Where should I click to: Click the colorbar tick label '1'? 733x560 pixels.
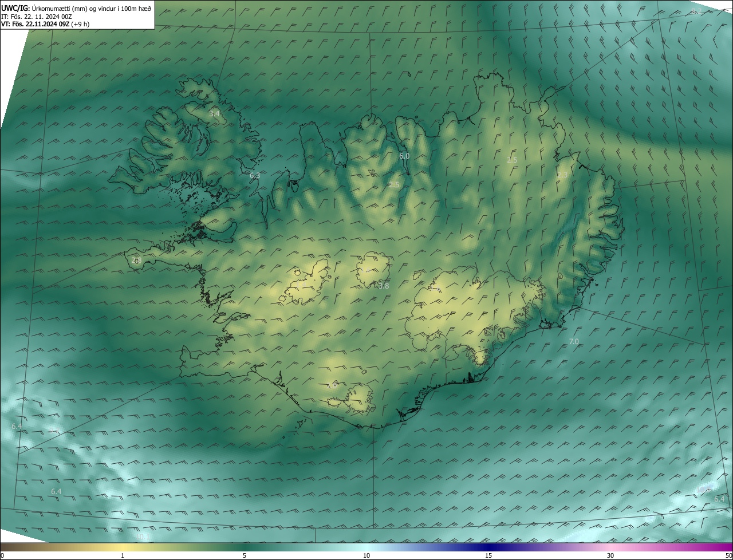(123, 555)
